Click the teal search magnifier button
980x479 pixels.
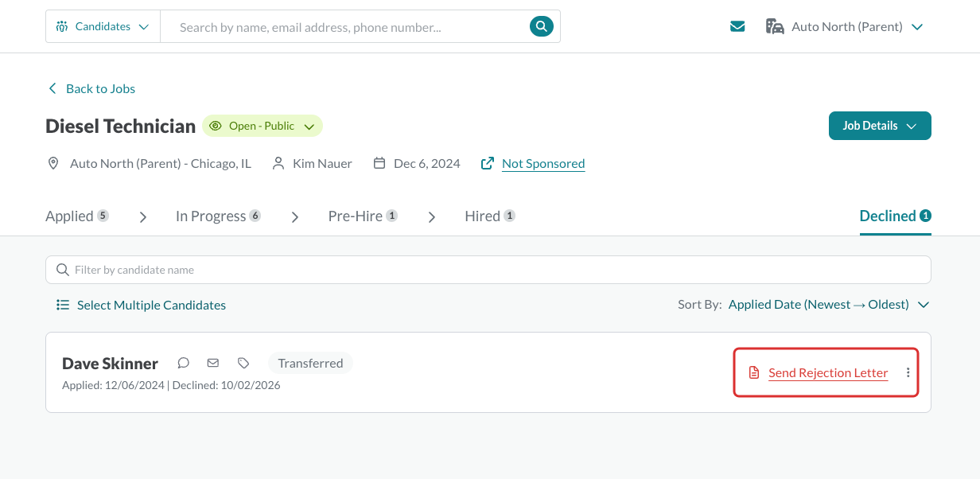click(541, 26)
